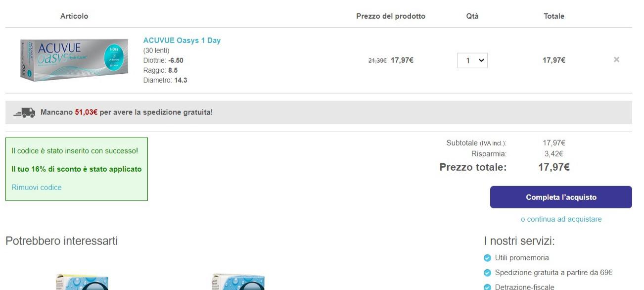Screen dimensions: 644x290
Task: Open ACUVUE Oasys box product image
Action: pyautogui.click(x=70, y=60)
